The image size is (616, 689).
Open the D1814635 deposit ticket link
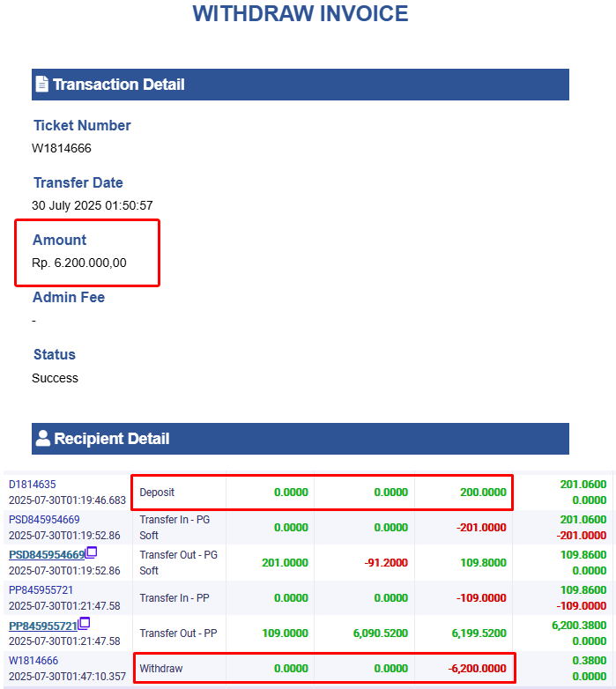click(32, 485)
